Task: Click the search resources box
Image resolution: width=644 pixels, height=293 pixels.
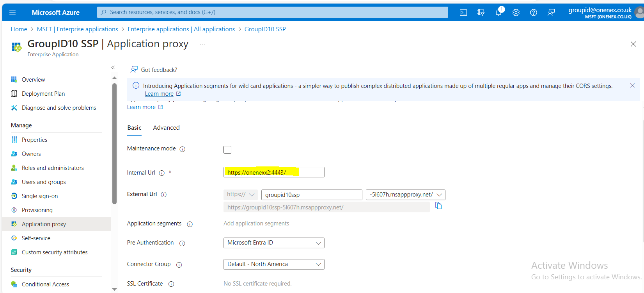Action: 273,12
